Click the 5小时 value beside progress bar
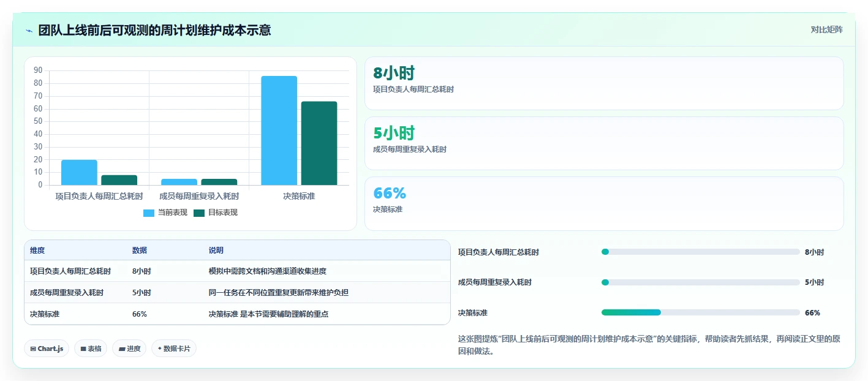Screen dimensions: 868x381 (814, 282)
